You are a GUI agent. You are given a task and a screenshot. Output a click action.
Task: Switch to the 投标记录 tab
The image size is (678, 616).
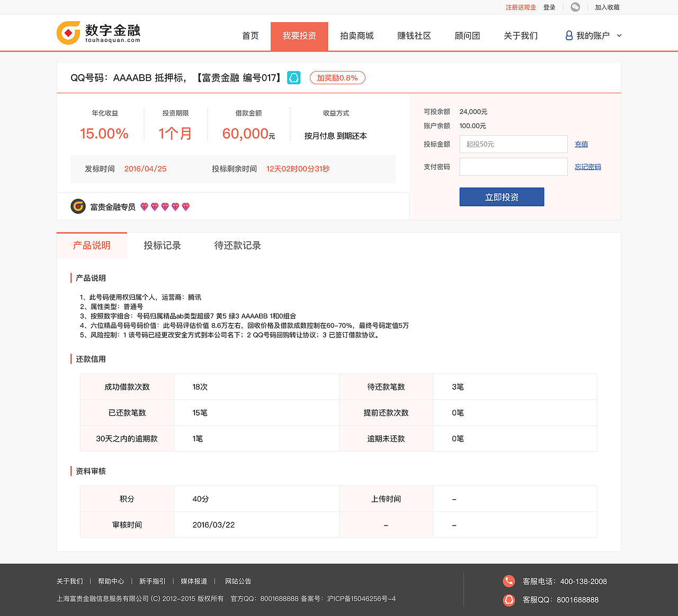click(x=162, y=245)
